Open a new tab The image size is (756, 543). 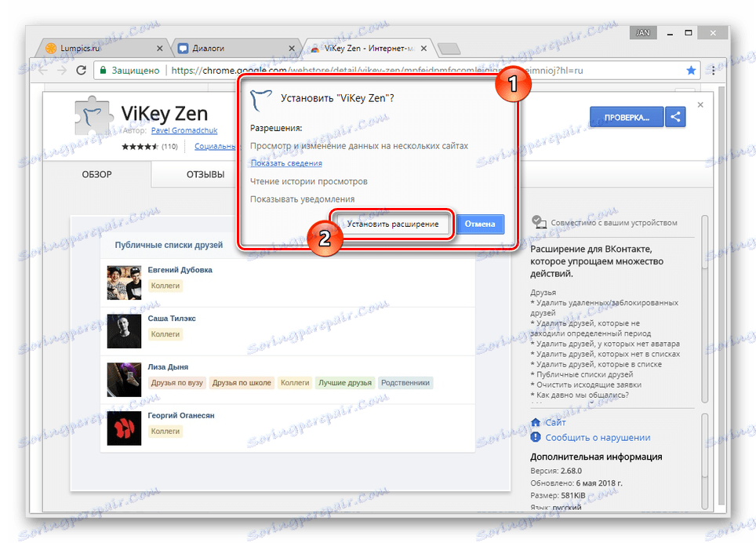click(x=449, y=49)
